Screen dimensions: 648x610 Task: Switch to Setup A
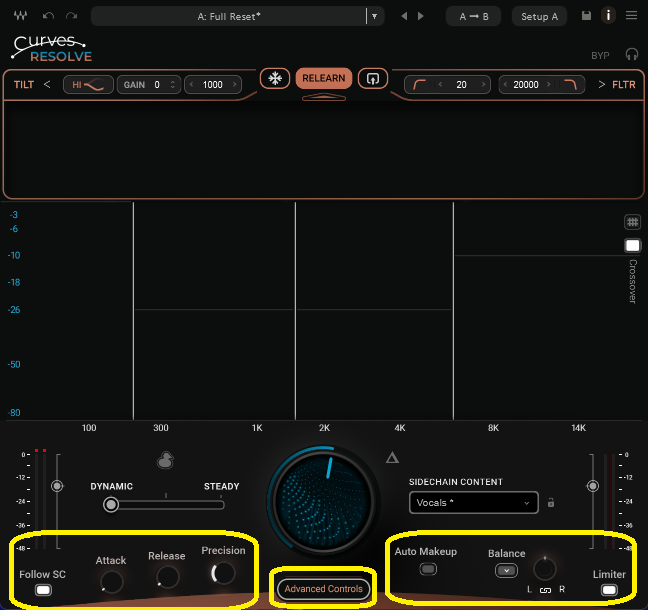tap(540, 16)
